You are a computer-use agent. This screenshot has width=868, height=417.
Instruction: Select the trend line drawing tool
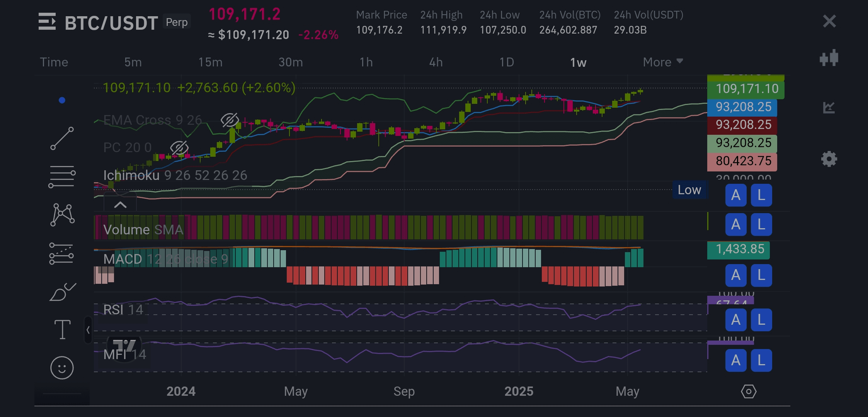coord(62,138)
